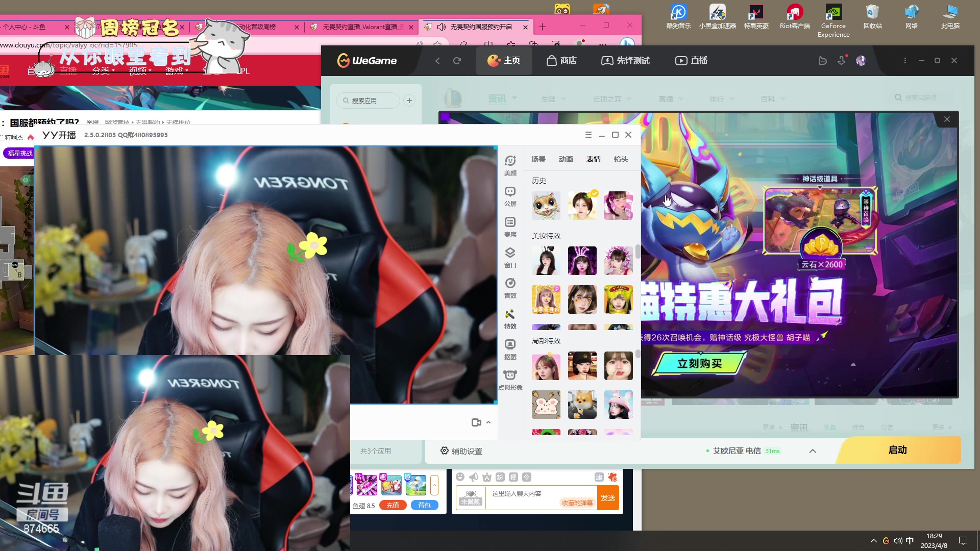980x551 pixels.
Task: Click the 梗 meme icon in chat toolbar
Action: (513, 477)
